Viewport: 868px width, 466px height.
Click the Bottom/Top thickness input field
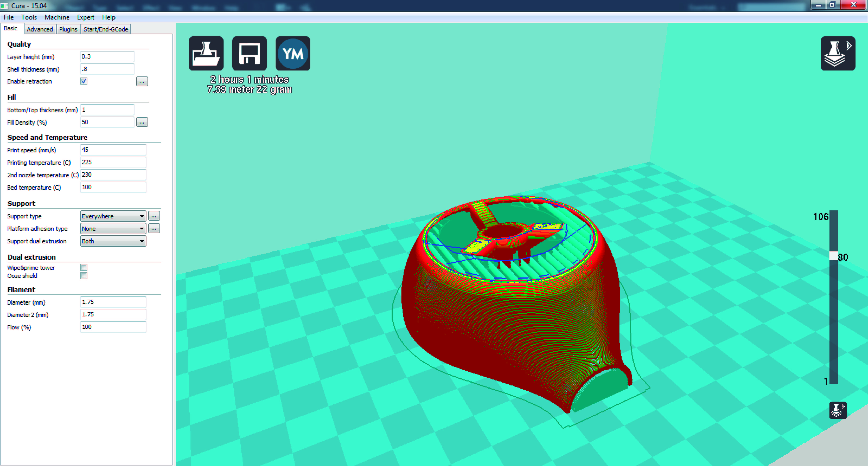tap(107, 110)
